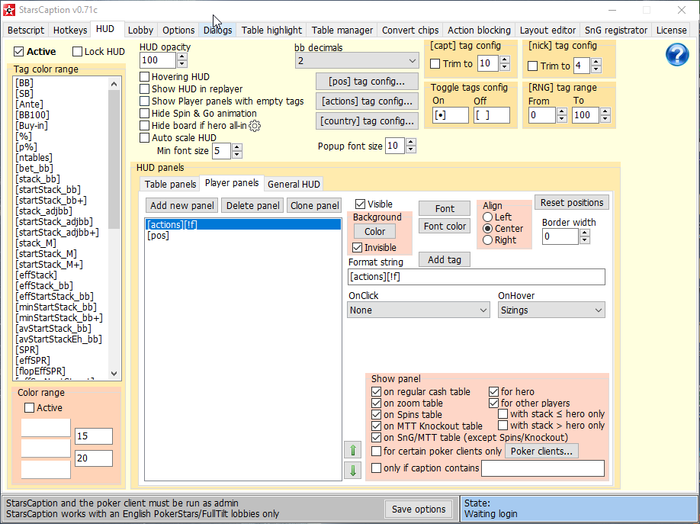Screen dimensions: 700x524
Task: Open the Poker clients... button
Action: [542, 451]
